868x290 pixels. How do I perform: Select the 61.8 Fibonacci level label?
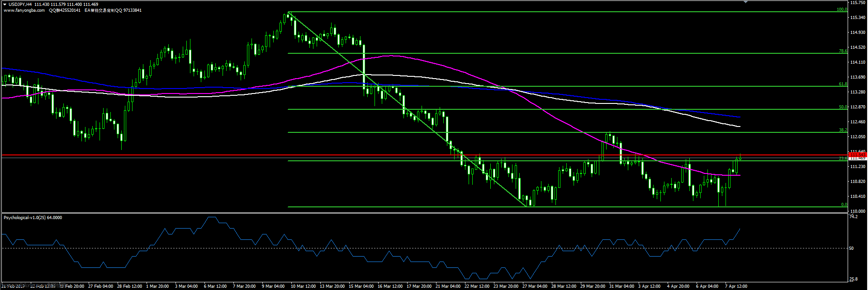click(843, 84)
